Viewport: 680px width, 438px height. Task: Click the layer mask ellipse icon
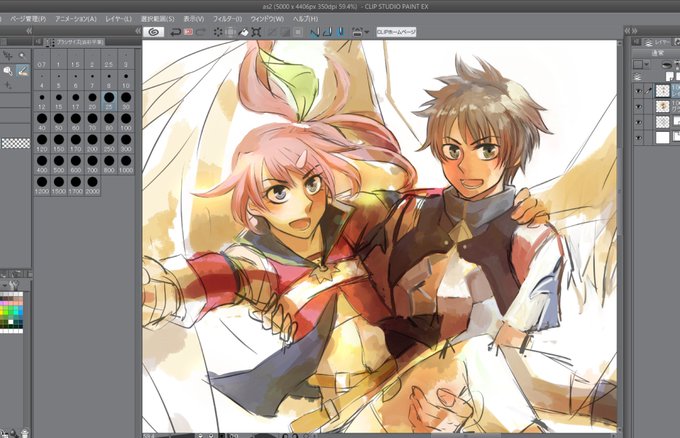667,65
